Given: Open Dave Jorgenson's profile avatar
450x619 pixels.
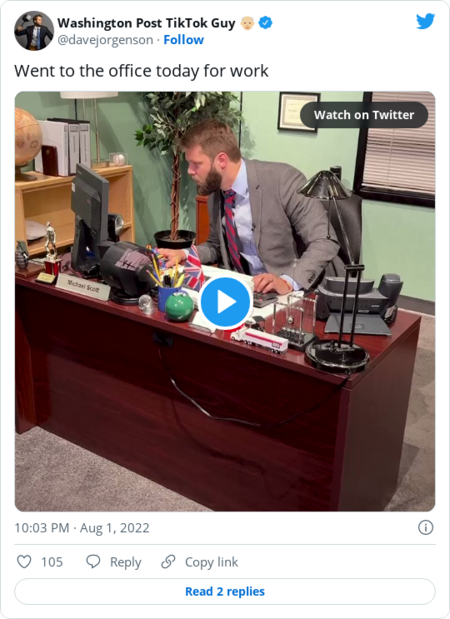Looking at the screenshot, I should 34,31.
